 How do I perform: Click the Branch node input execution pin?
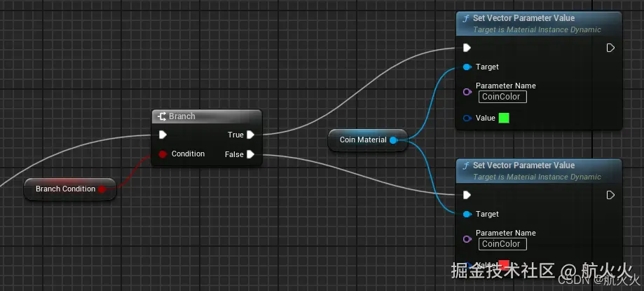[x=163, y=135]
